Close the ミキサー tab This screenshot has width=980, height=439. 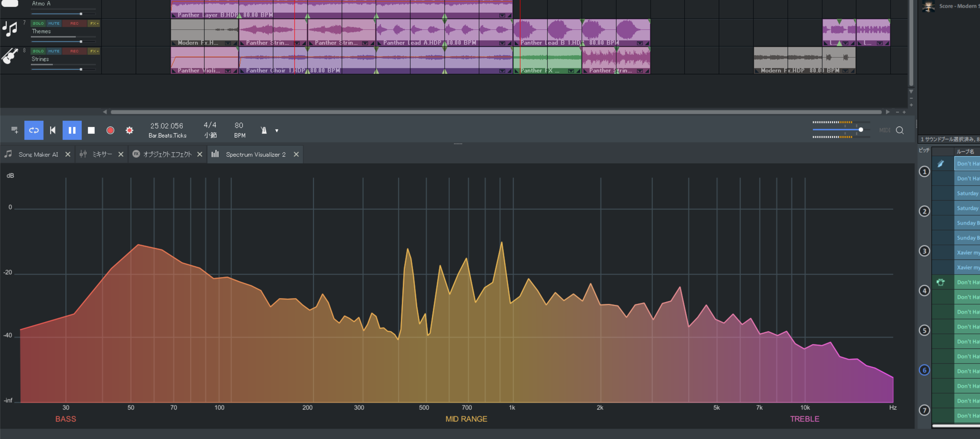121,154
